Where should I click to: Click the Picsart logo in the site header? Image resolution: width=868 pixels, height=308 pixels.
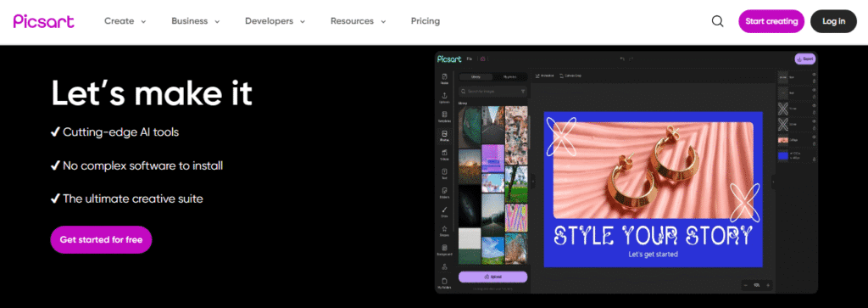pyautogui.click(x=44, y=21)
